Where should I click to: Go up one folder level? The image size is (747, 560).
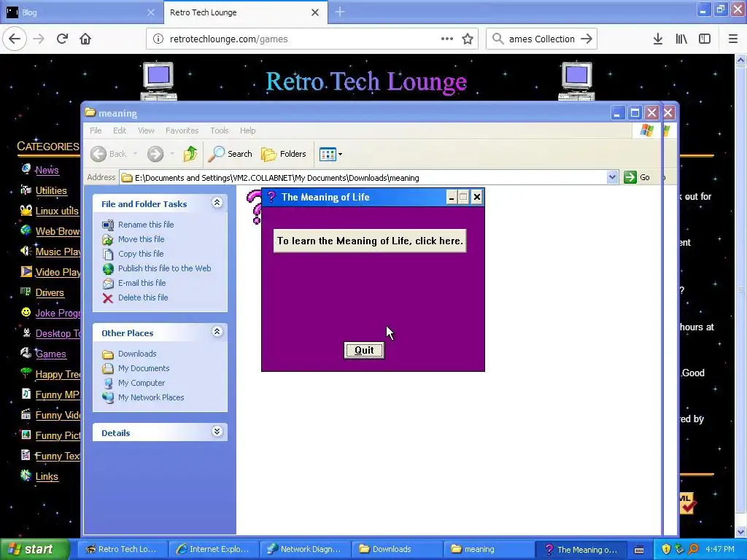[190, 154]
